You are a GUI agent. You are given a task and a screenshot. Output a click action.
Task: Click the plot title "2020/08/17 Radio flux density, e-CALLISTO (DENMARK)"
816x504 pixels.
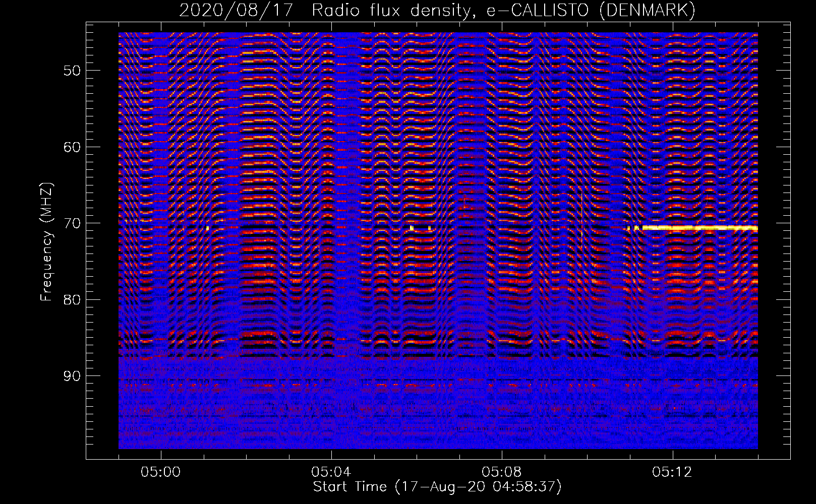click(x=437, y=10)
